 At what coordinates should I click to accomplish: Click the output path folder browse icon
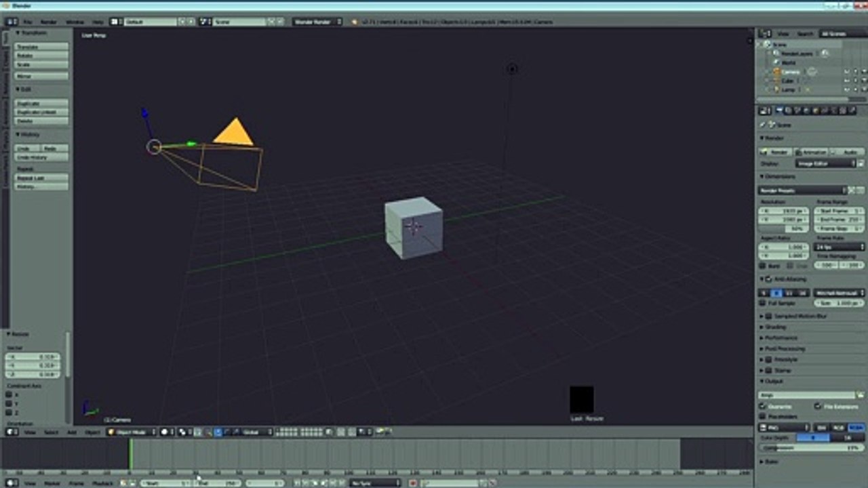coord(861,395)
